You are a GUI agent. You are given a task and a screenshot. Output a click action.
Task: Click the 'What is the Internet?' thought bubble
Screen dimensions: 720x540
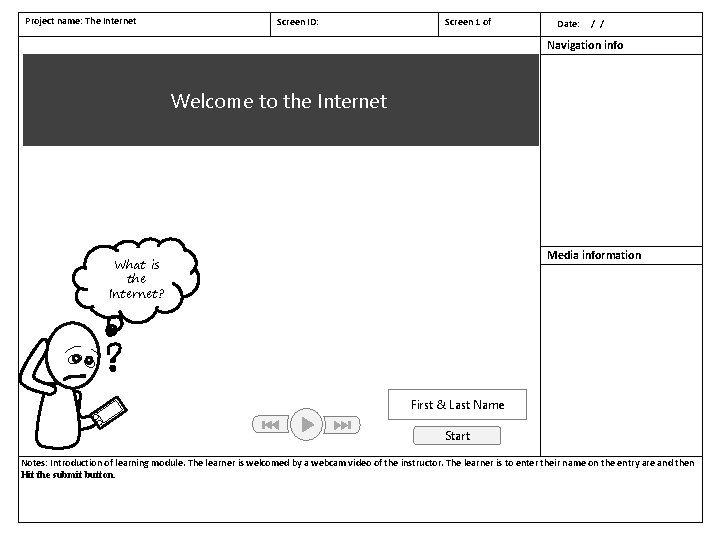coord(136,279)
